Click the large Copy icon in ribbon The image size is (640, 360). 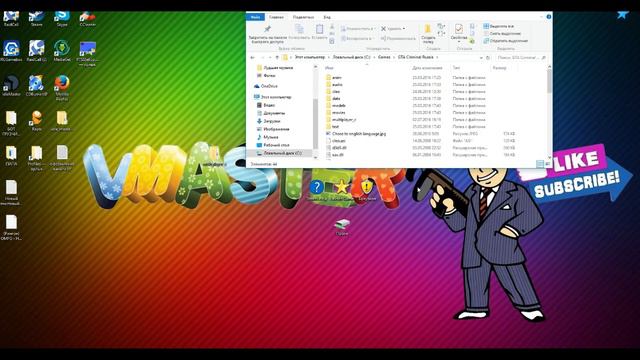(x=299, y=32)
